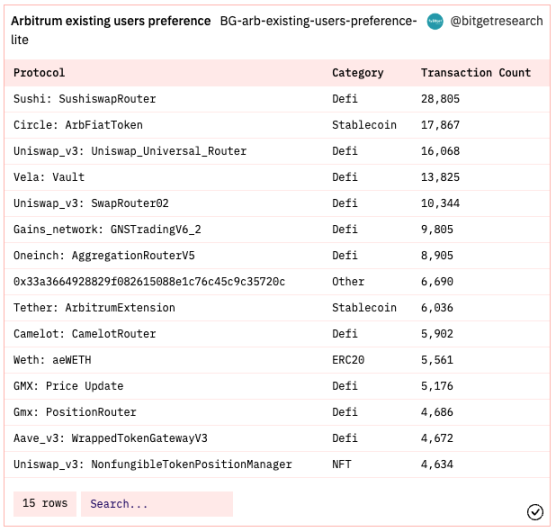Click the 15 rows indicator
556x532 pixels.
click(45, 504)
